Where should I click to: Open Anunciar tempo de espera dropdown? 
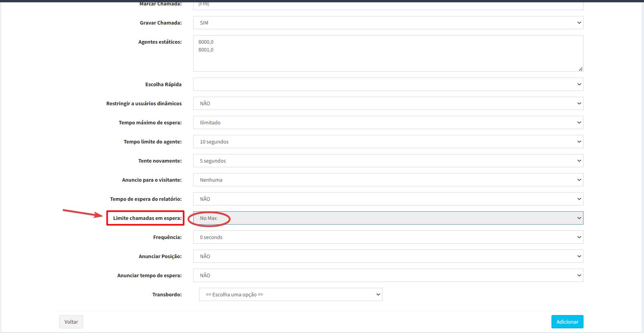coord(388,275)
